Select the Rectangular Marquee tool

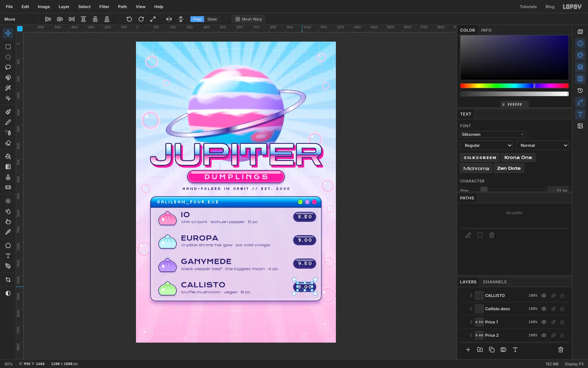tap(8, 47)
